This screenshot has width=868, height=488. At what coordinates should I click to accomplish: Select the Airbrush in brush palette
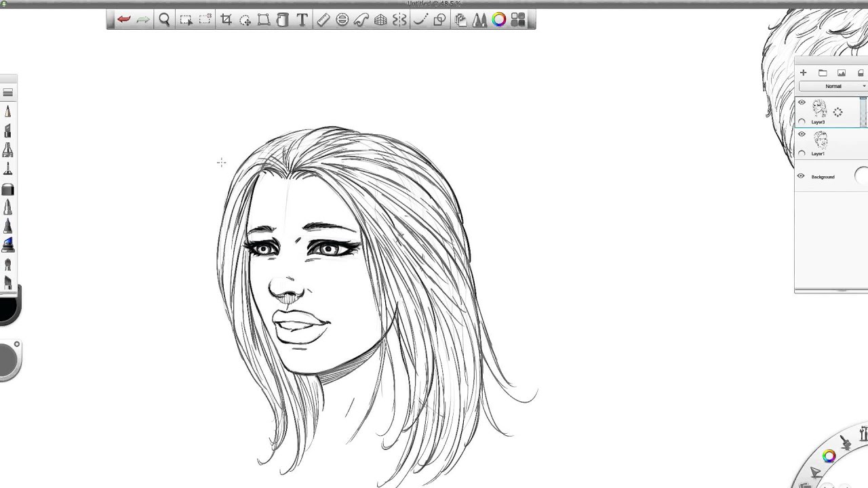click(7, 150)
